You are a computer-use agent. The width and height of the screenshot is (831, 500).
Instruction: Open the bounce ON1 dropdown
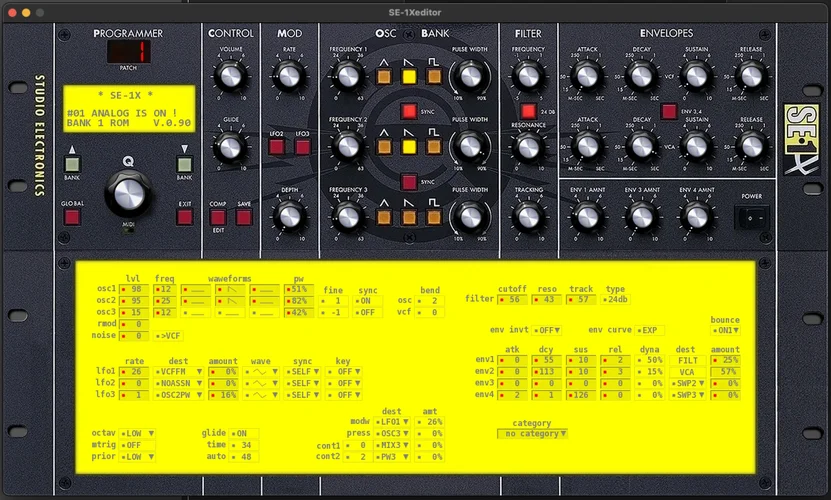coord(726,330)
